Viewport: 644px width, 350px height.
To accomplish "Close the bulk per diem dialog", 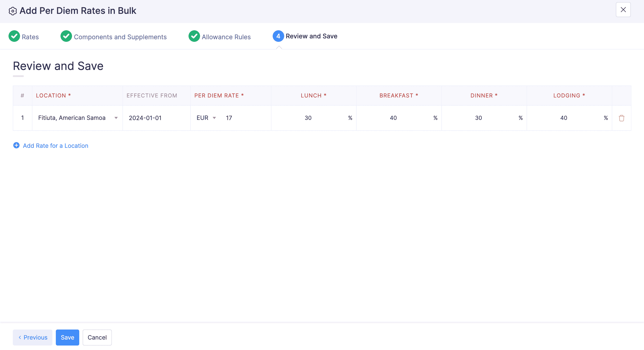I will 623,10.
